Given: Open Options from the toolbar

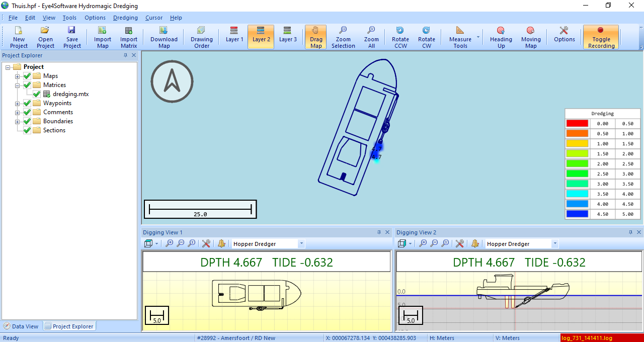Looking at the screenshot, I should 565,37.
